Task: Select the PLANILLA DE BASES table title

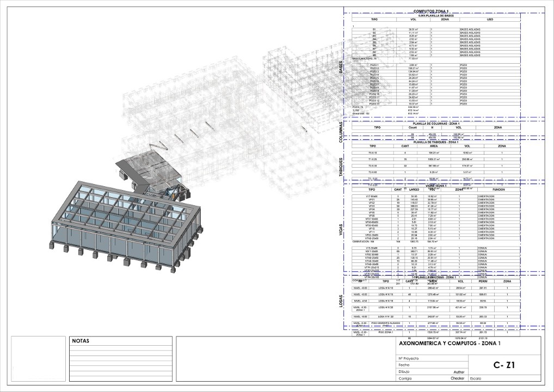Action: (x=432, y=15)
